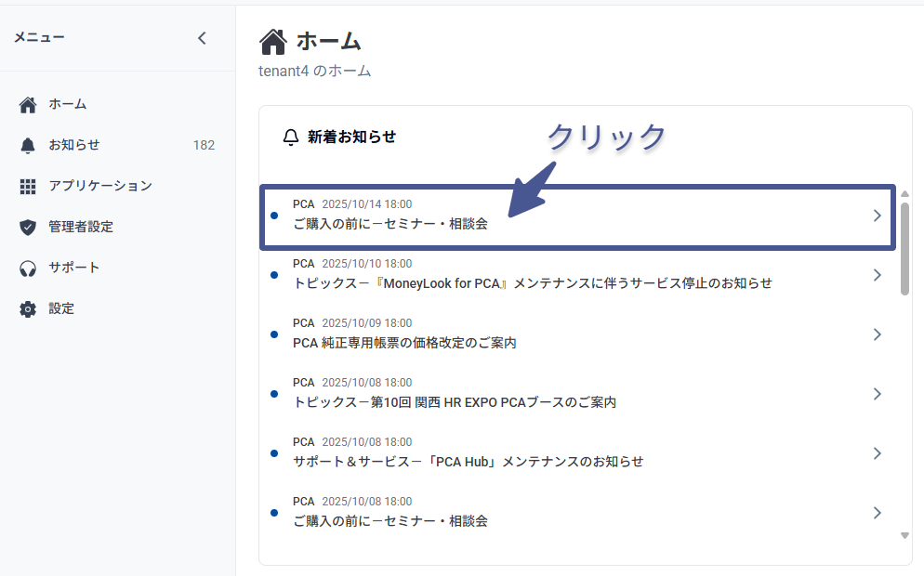
Task: Collapse the メニュー sidebar with the chevron
Action: coord(202,38)
